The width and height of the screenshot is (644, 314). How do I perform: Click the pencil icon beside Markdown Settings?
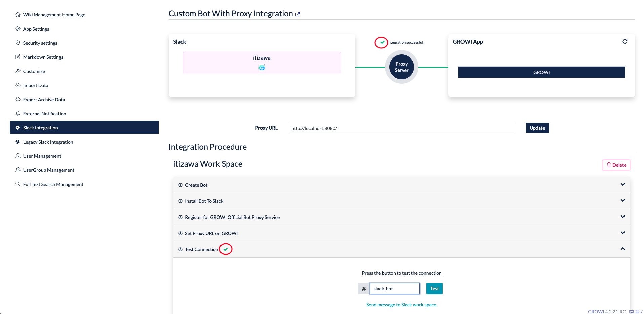(x=18, y=57)
